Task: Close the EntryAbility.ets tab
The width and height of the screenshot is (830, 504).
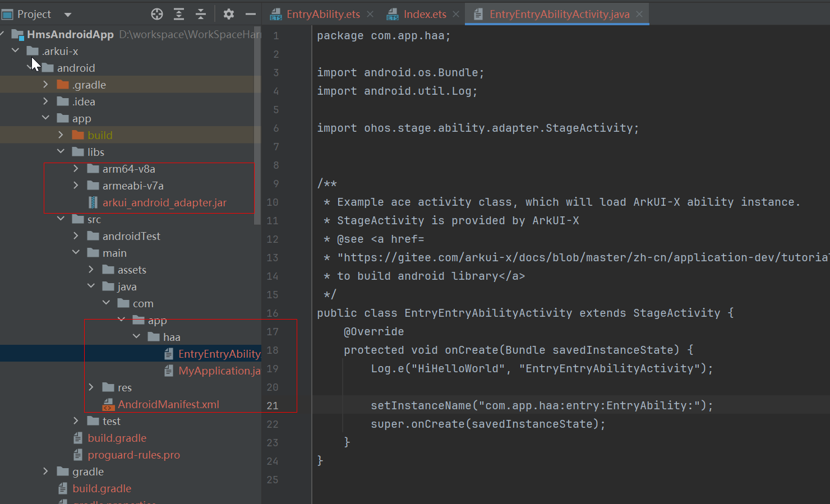Action: 370,14
